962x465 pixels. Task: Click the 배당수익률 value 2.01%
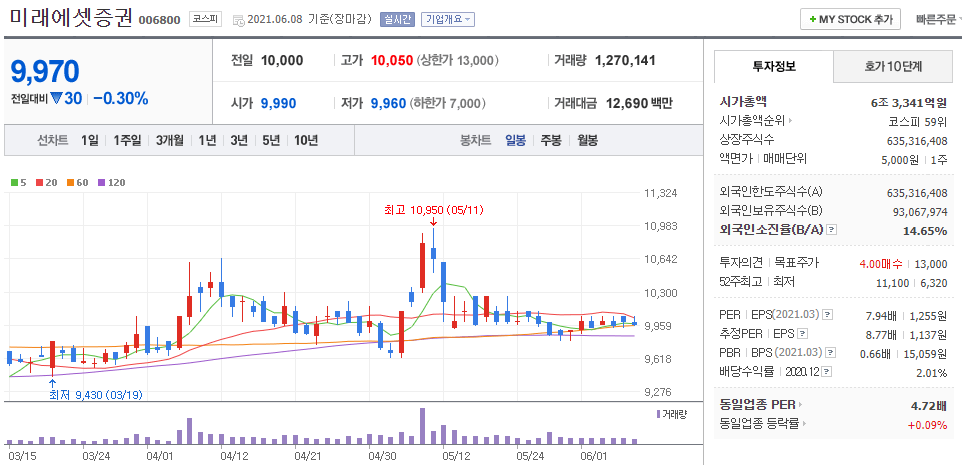tap(933, 372)
